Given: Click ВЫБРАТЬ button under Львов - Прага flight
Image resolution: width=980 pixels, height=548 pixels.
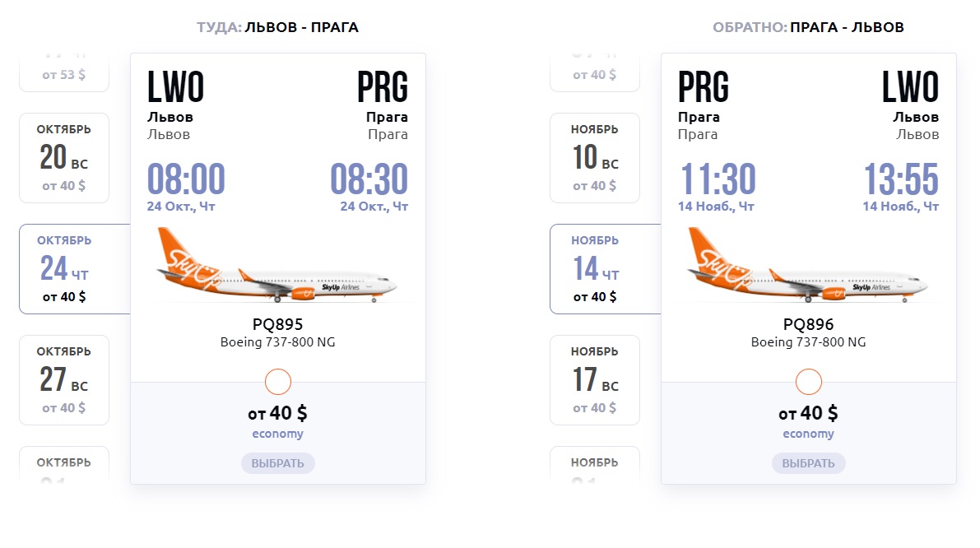Looking at the screenshot, I should [277, 463].
